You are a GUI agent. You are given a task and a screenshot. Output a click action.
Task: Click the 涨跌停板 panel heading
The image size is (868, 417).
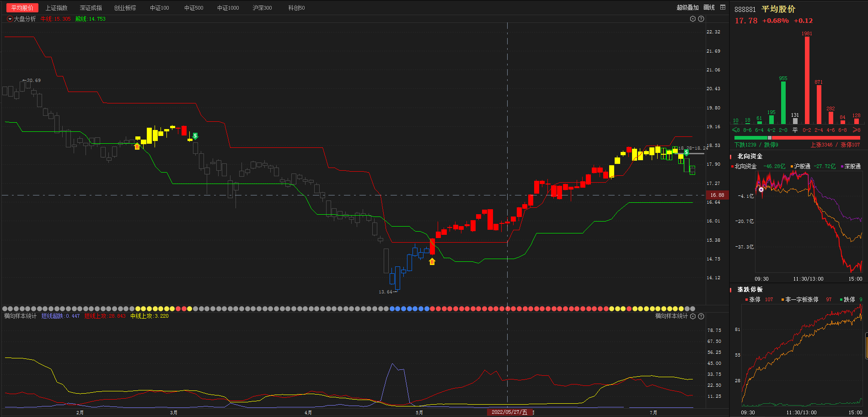[x=750, y=289]
